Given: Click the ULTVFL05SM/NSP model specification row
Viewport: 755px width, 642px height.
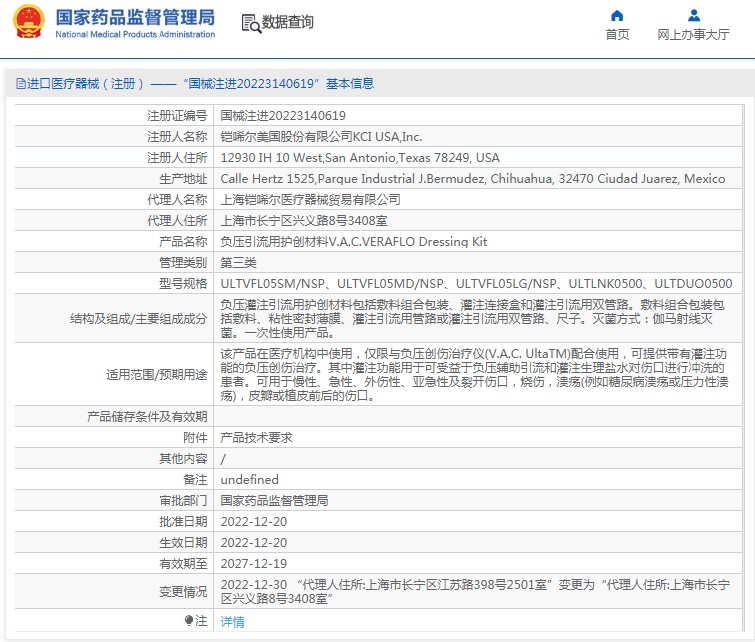Looking at the screenshot, I should pyautogui.click(x=475, y=283).
